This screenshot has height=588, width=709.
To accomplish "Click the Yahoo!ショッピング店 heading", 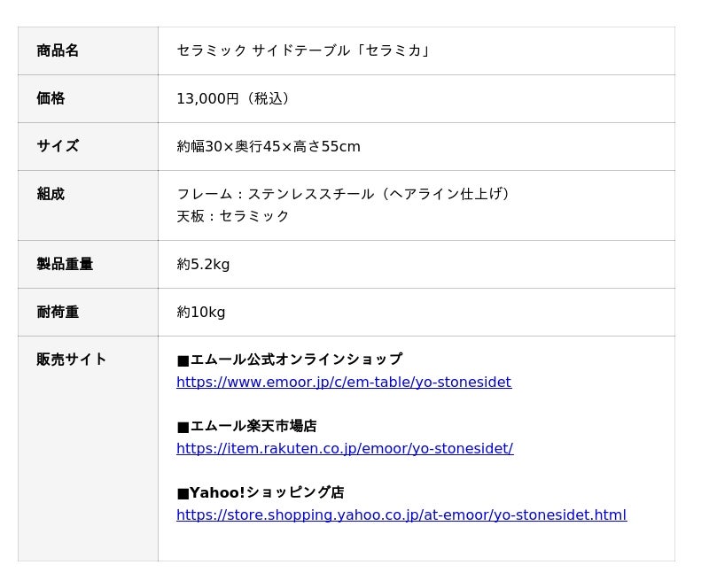I will click(261, 492).
